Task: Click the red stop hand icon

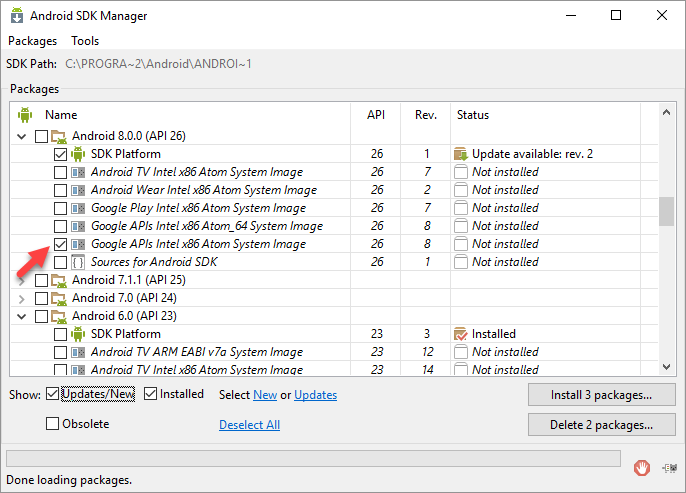Action: pyautogui.click(x=642, y=468)
